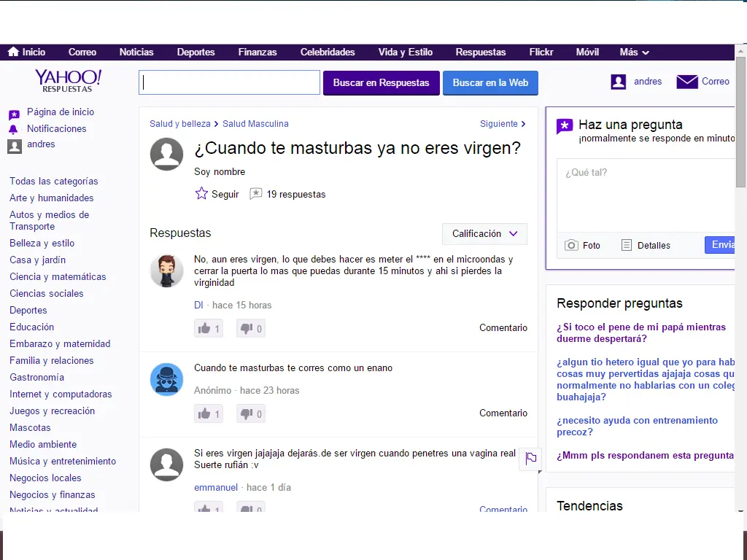This screenshot has width=747, height=560.
Task: Open Correo in top navigation bar
Action: (82, 52)
